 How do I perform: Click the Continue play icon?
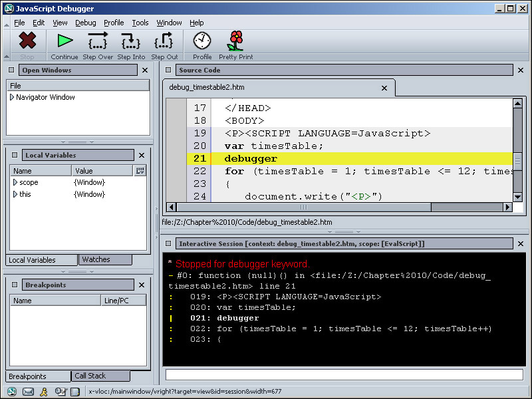tap(65, 41)
